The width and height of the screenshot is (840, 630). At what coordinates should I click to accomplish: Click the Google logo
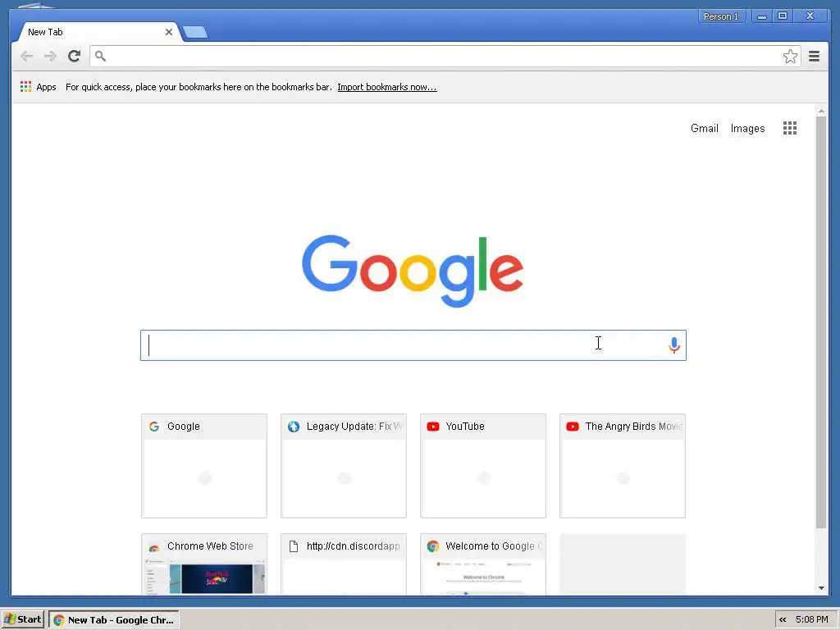coord(413,271)
